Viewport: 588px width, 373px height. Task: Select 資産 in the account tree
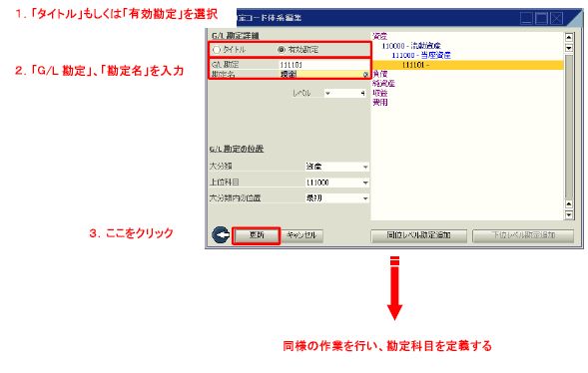(x=380, y=36)
